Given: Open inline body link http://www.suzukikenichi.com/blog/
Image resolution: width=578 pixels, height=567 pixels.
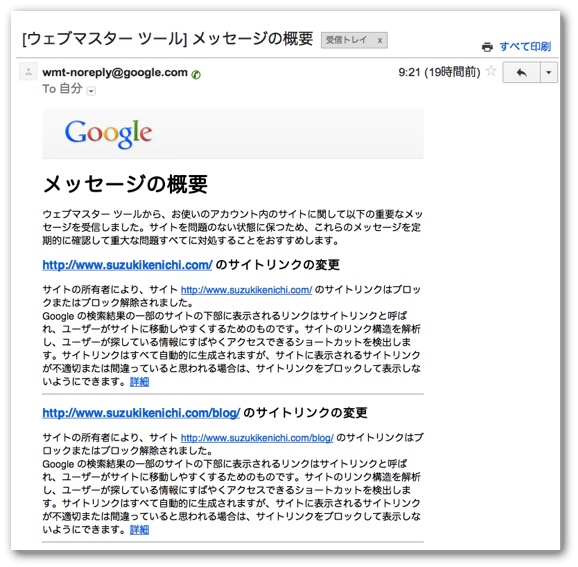Looking at the screenshot, I should [x=257, y=438].
